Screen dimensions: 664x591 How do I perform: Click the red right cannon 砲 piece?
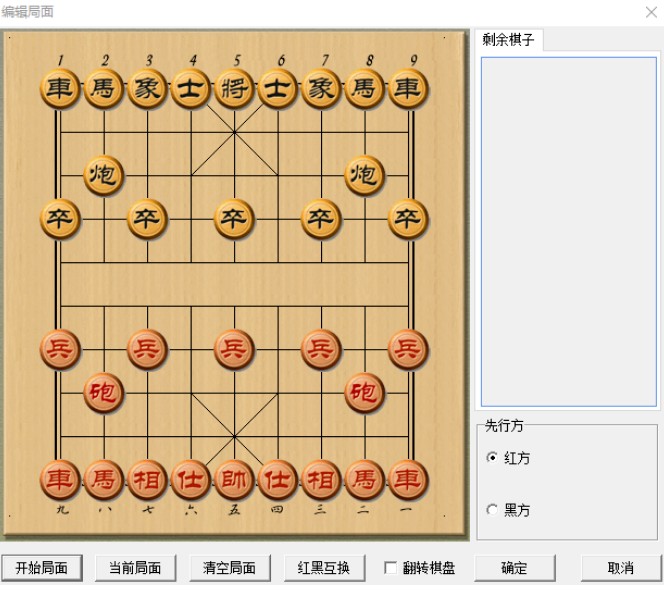click(x=364, y=393)
